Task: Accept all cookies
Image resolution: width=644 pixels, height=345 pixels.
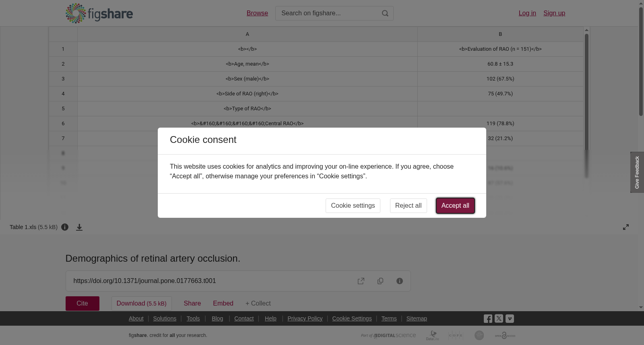Action: point(455,206)
